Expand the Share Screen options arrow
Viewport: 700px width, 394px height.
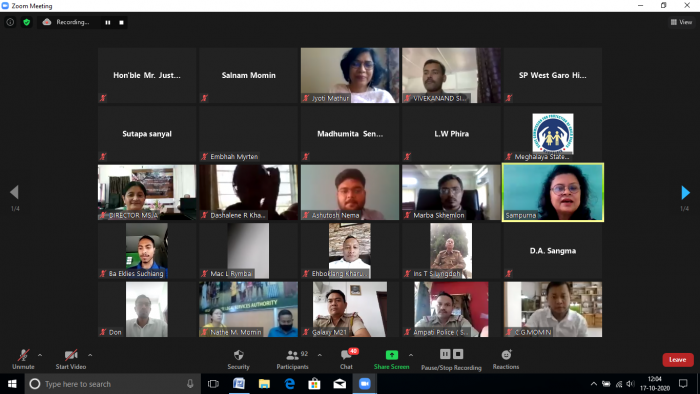click(411, 355)
